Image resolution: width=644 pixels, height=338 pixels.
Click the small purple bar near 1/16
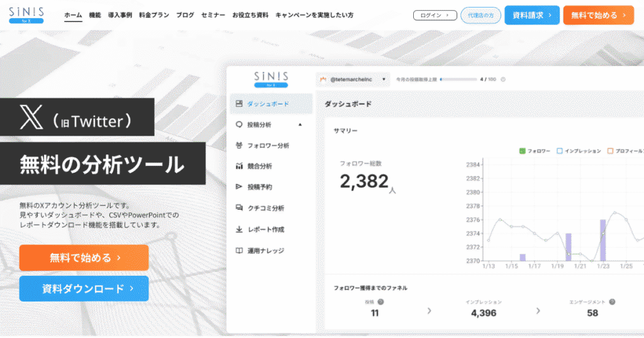click(523, 258)
